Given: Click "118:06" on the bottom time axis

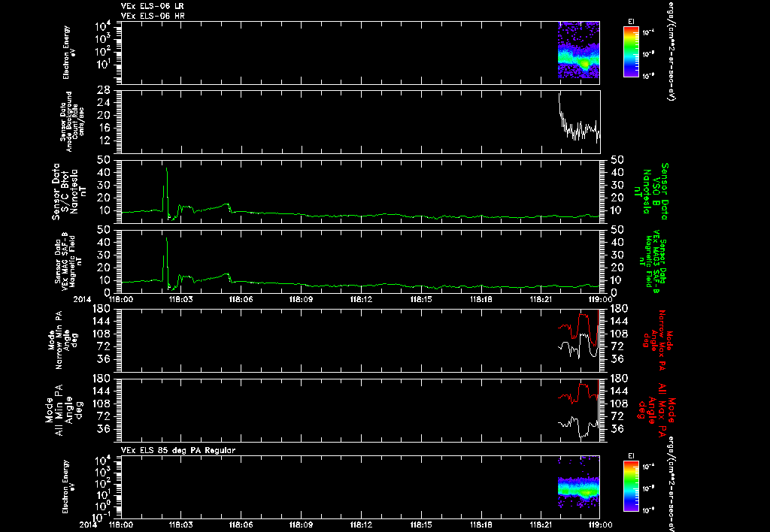Looking at the screenshot, I should coord(241,524).
